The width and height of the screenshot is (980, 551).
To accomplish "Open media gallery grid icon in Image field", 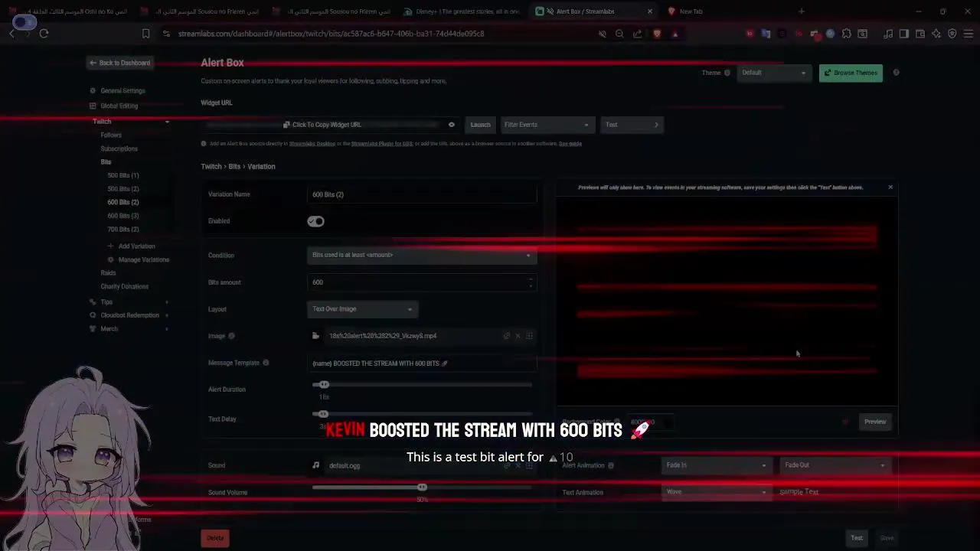I will (x=529, y=336).
